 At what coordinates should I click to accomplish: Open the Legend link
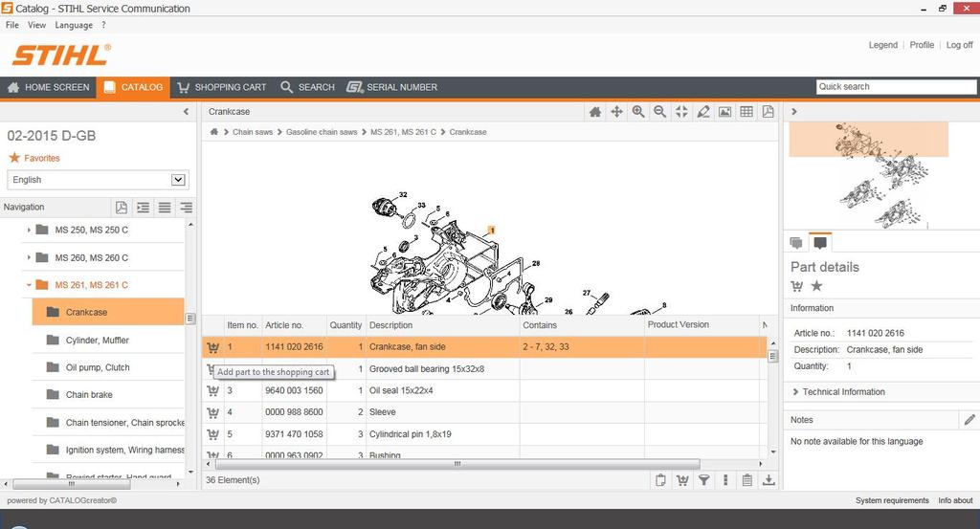coord(882,45)
